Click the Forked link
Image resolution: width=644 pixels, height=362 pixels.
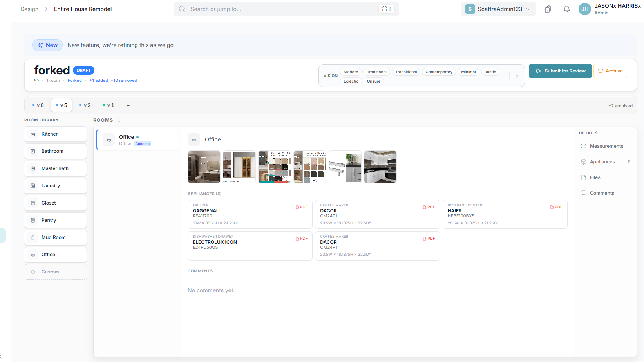point(74,80)
